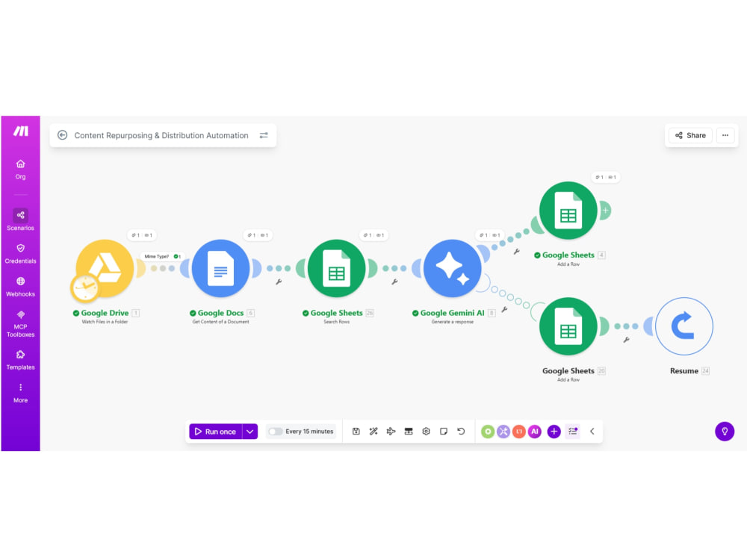The image size is (747, 560).
Task: Click the Google Drive module label
Action: click(x=105, y=313)
